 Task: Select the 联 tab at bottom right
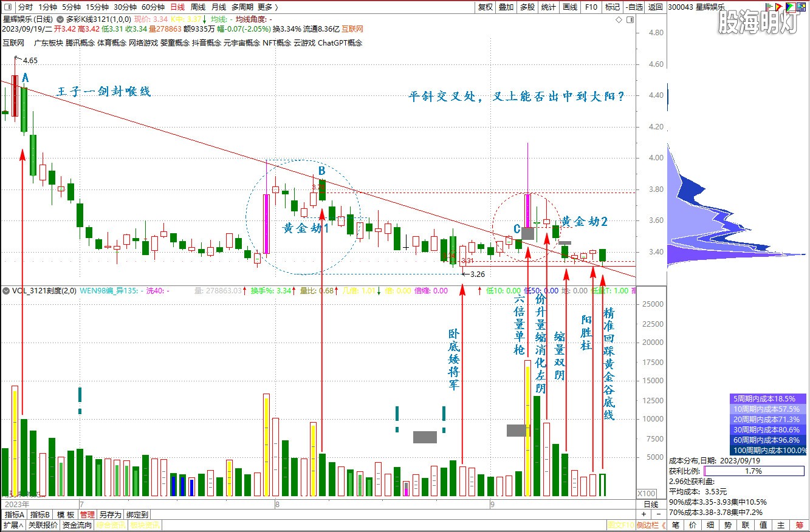[746, 525]
